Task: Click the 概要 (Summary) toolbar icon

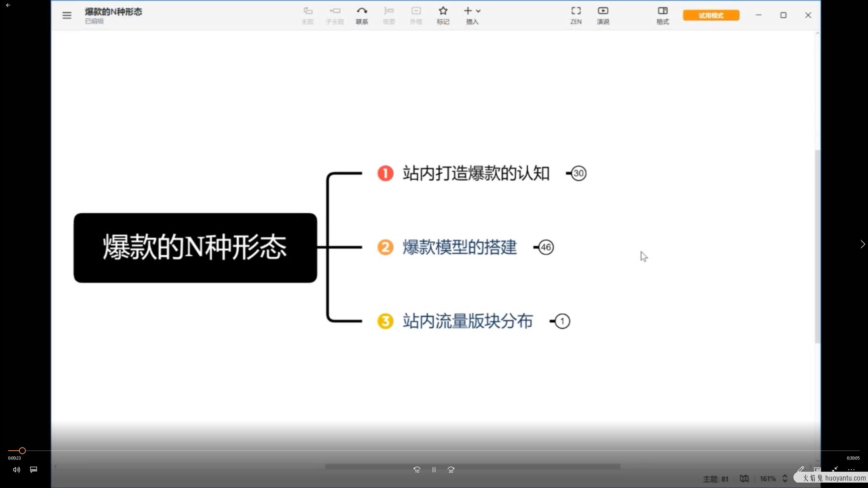Action: pyautogui.click(x=389, y=15)
